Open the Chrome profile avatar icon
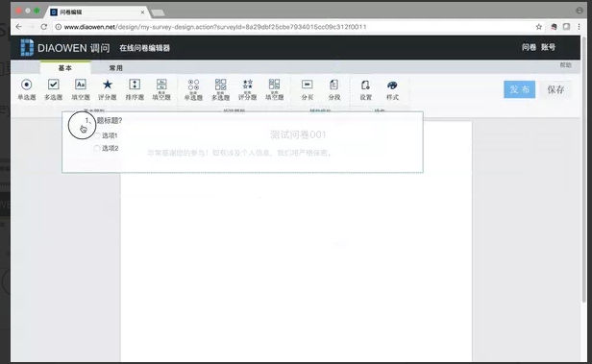 coord(580,11)
